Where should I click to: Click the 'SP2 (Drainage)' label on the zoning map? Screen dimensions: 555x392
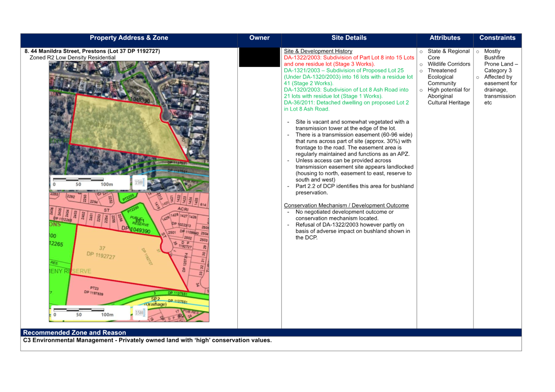tap(155, 301)
